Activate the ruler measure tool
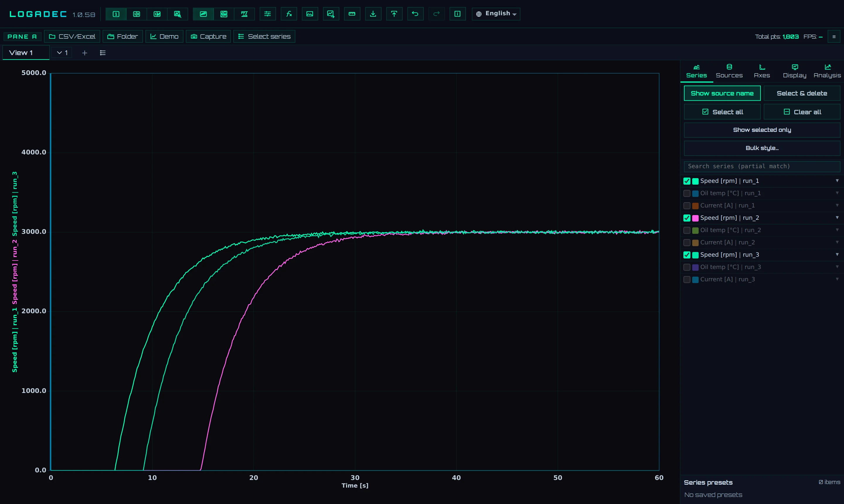The width and height of the screenshot is (844, 504). pyautogui.click(x=352, y=14)
